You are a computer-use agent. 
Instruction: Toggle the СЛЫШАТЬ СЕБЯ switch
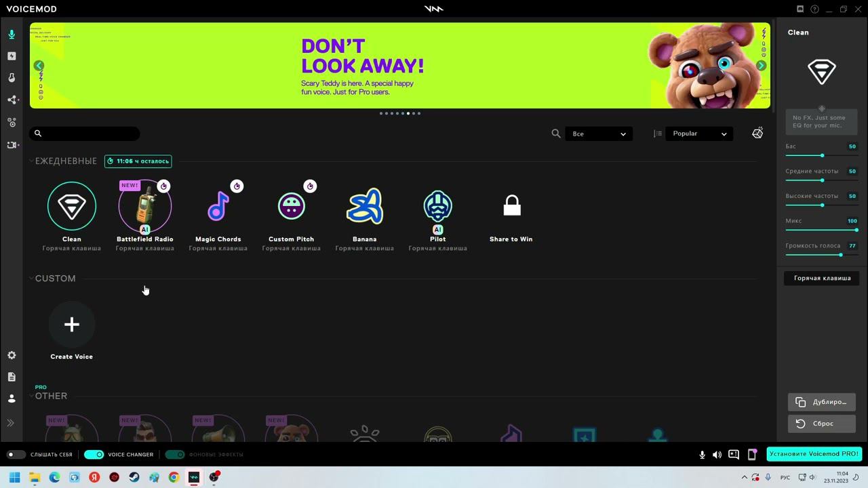[x=16, y=454]
